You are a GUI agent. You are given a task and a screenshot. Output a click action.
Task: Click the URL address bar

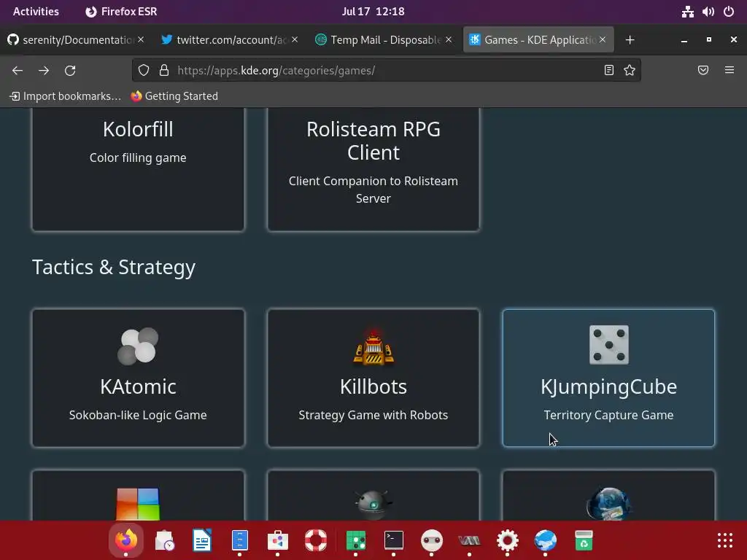386,71
